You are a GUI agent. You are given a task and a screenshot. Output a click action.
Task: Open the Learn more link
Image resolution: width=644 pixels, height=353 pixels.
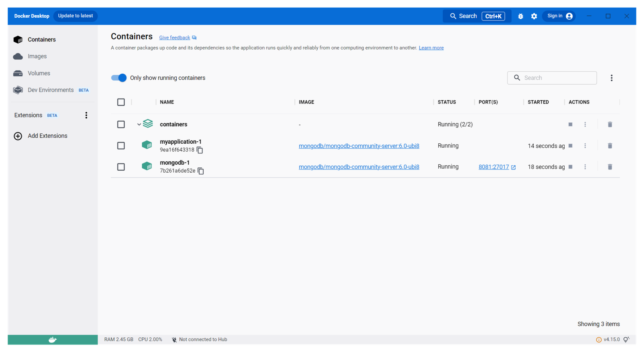pyautogui.click(x=431, y=48)
